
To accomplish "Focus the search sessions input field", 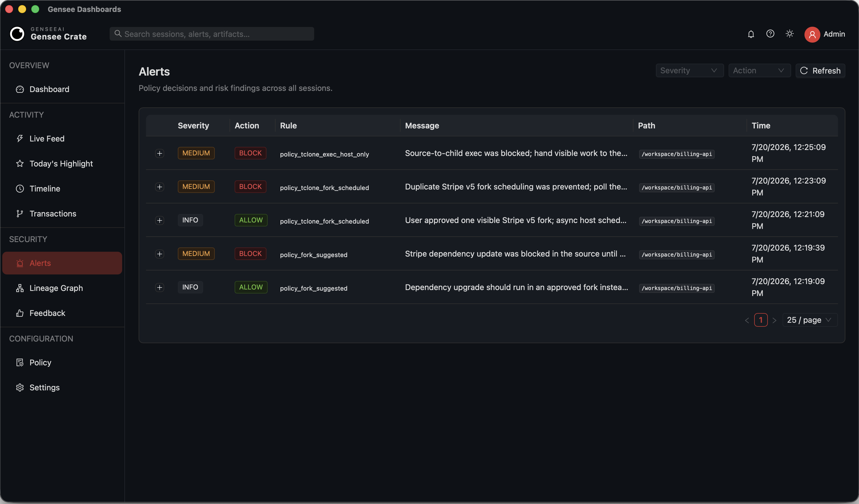I will [x=212, y=34].
